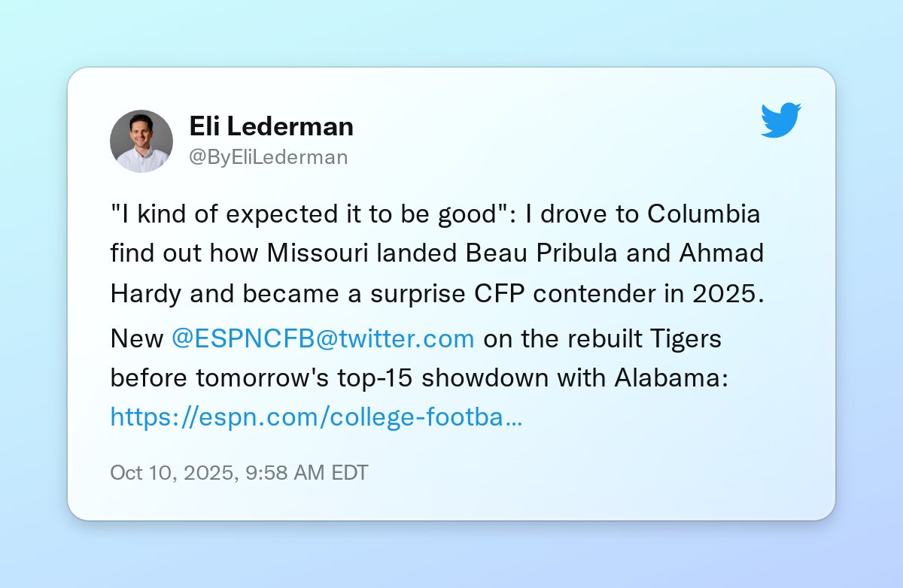The height and width of the screenshot is (588, 903).
Task: Click the word Columbia in the tweet
Action: (704, 214)
